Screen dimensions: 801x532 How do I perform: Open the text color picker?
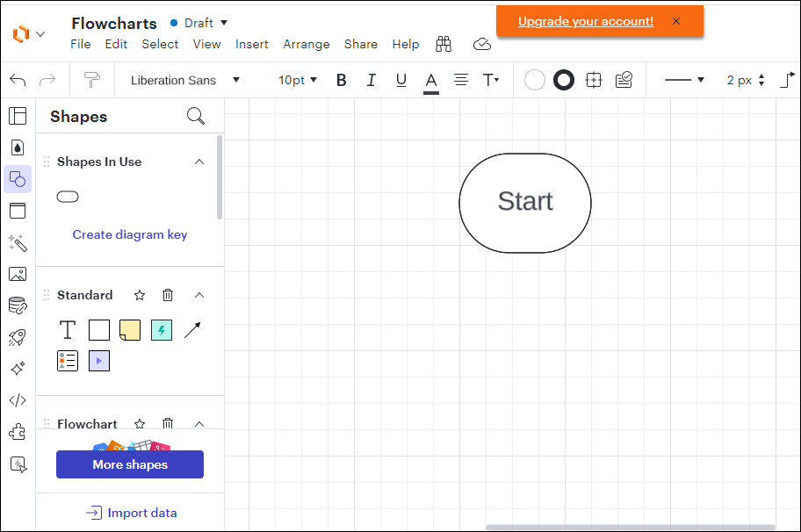pos(431,82)
